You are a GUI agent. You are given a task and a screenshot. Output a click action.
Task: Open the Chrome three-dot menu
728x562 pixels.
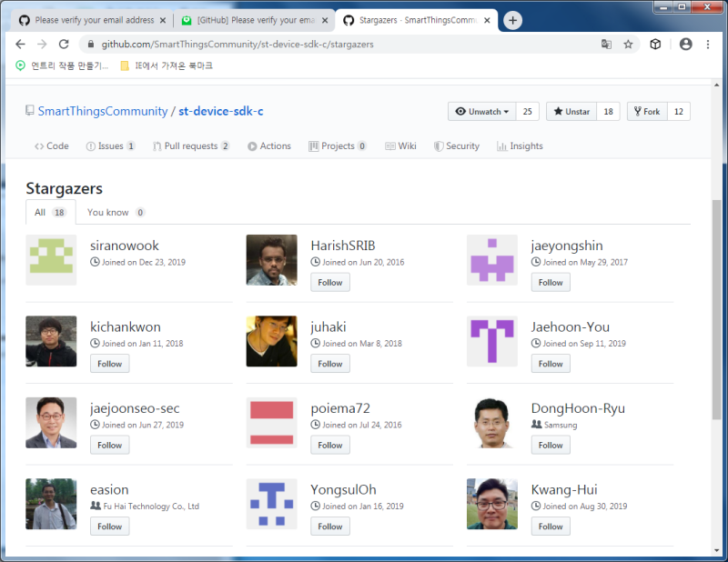point(708,44)
